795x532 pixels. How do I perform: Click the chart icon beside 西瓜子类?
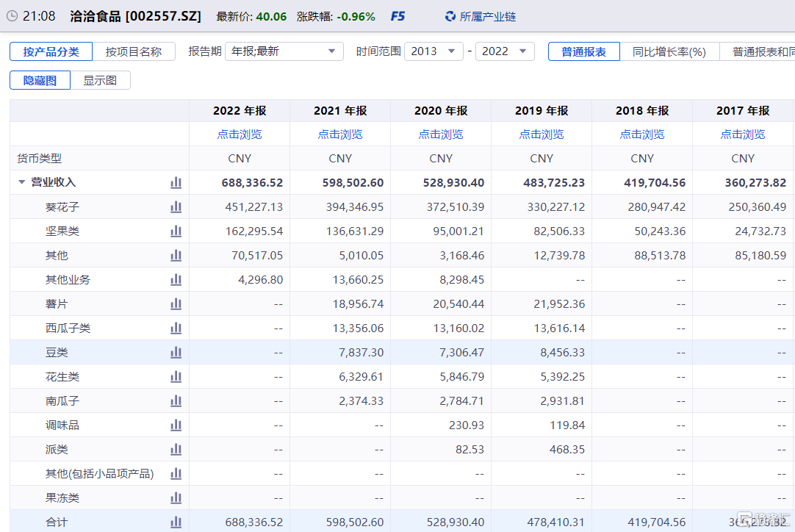pyautogui.click(x=176, y=328)
